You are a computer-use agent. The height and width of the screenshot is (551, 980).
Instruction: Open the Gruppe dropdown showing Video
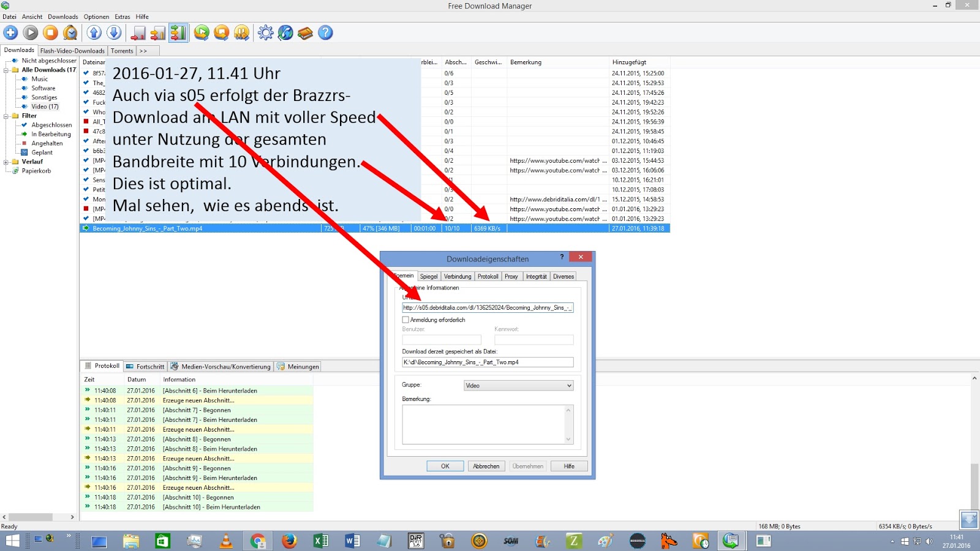point(518,386)
